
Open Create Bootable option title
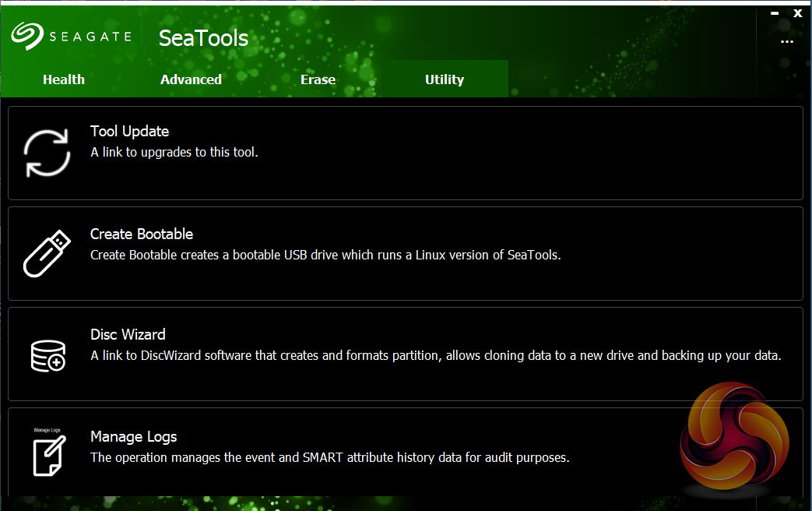(142, 234)
